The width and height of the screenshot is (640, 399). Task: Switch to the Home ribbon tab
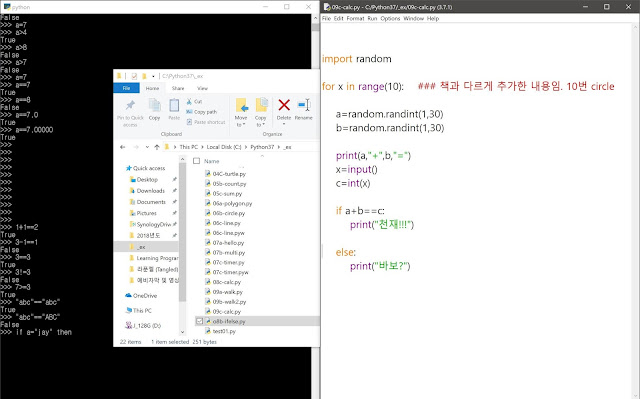coord(152,88)
